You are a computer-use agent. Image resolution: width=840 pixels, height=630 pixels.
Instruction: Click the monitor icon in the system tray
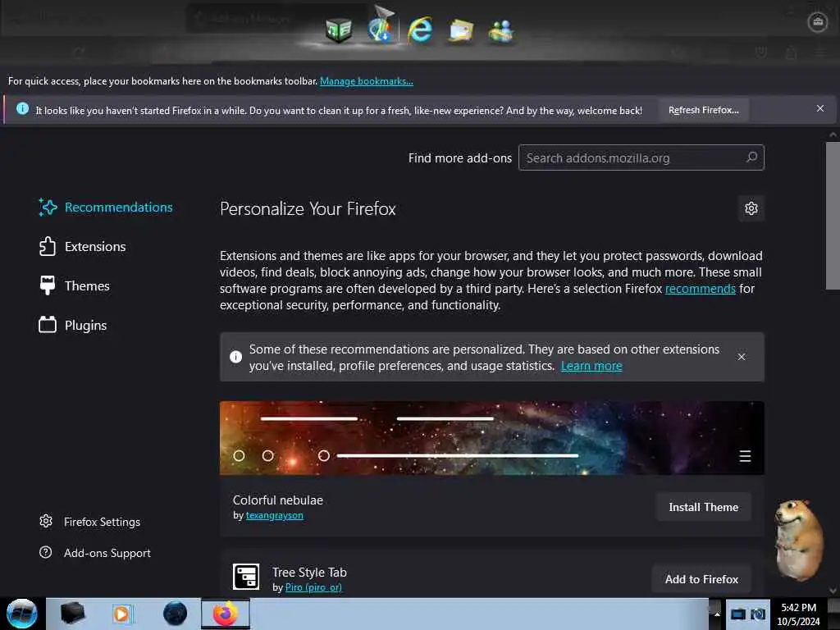click(737, 614)
